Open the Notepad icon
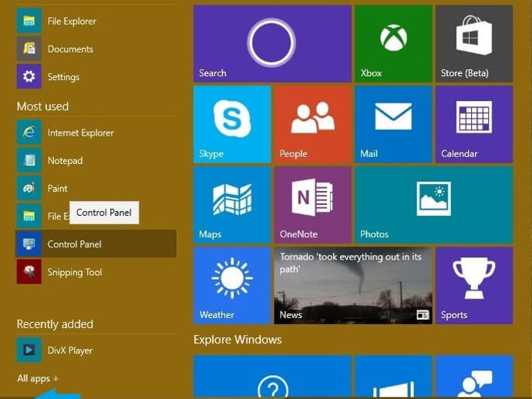This screenshot has width=532, height=399. point(29,160)
